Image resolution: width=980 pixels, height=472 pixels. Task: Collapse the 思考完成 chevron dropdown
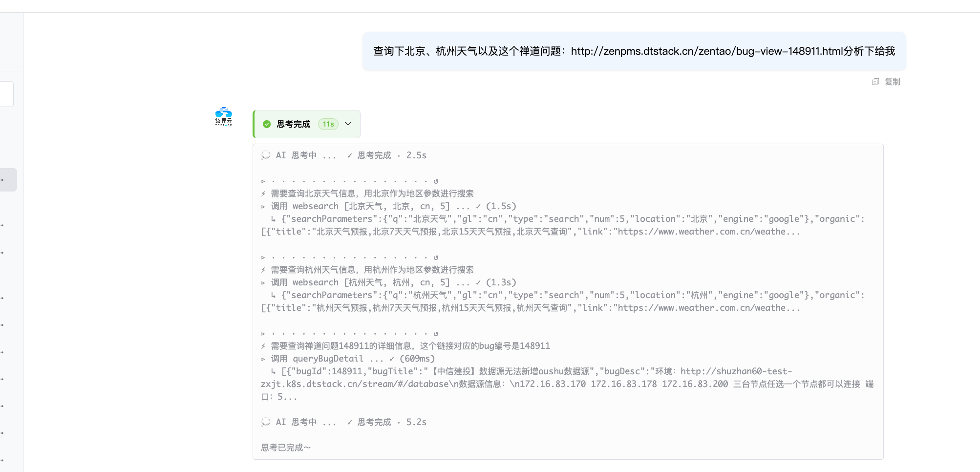click(x=348, y=124)
